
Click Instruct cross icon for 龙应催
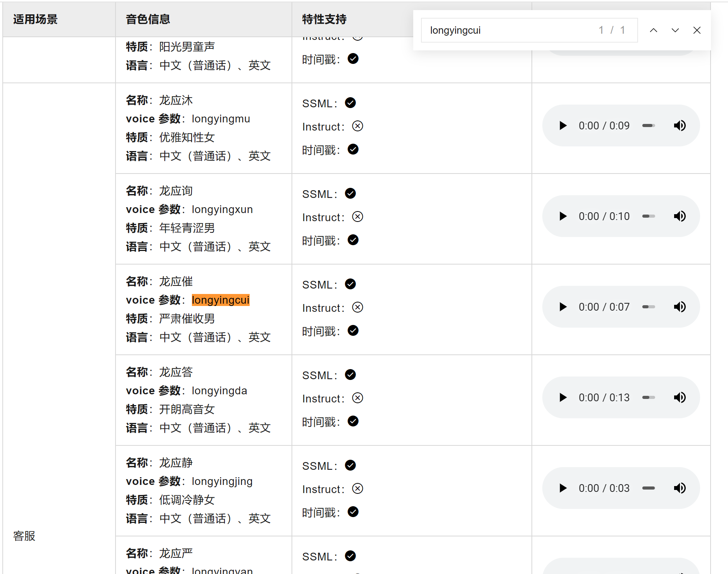(x=358, y=307)
